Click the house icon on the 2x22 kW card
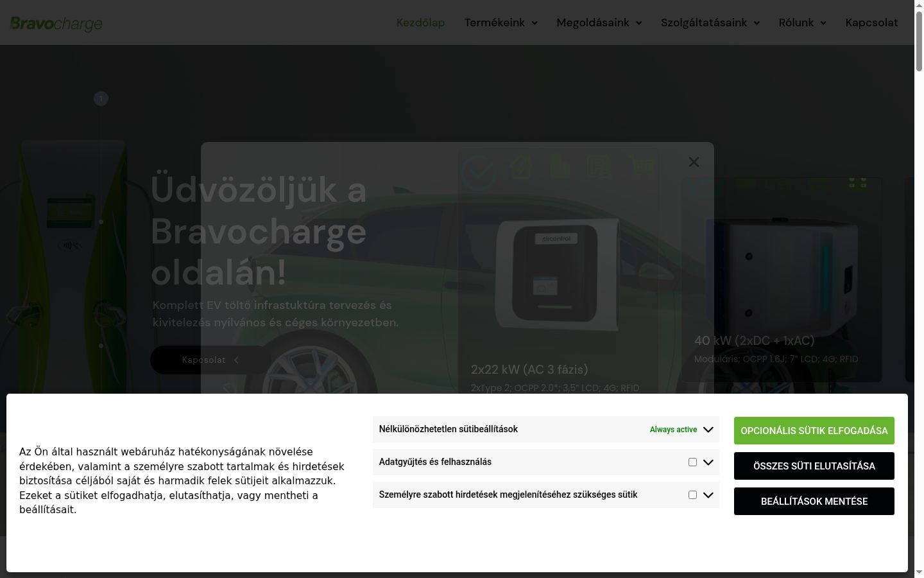Viewport: 924px width, 578px height. point(520,168)
